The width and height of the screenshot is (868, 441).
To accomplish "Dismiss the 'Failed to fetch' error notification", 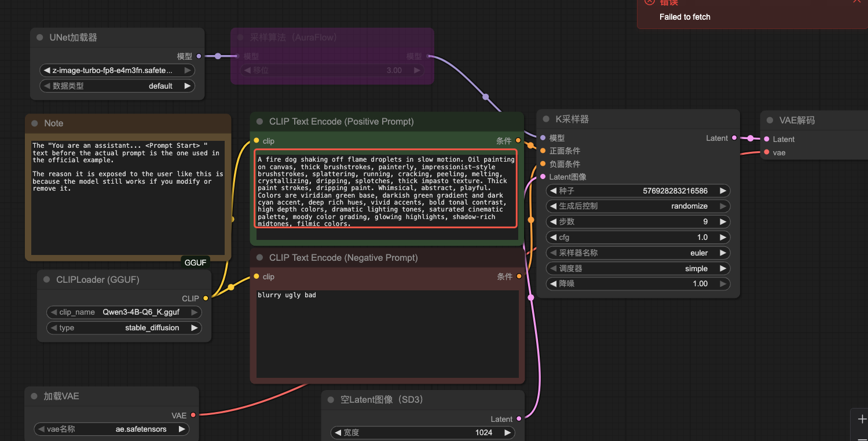I will coord(856,2).
